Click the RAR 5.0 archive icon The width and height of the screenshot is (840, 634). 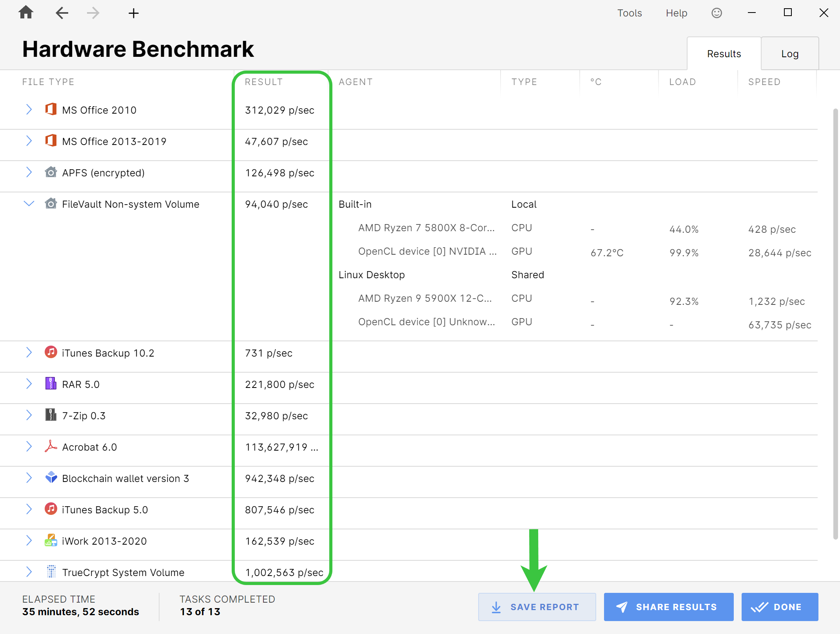pyautogui.click(x=51, y=384)
